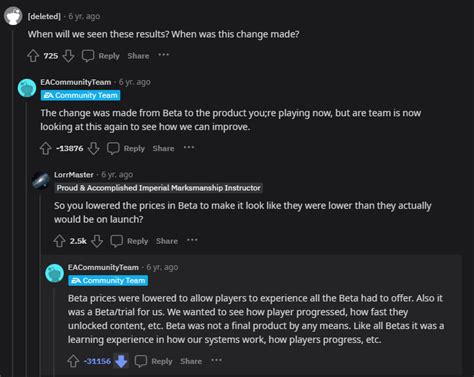Open the LorrMaster username profile link
This screenshot has width=474, height=377.
click(74, 175)
